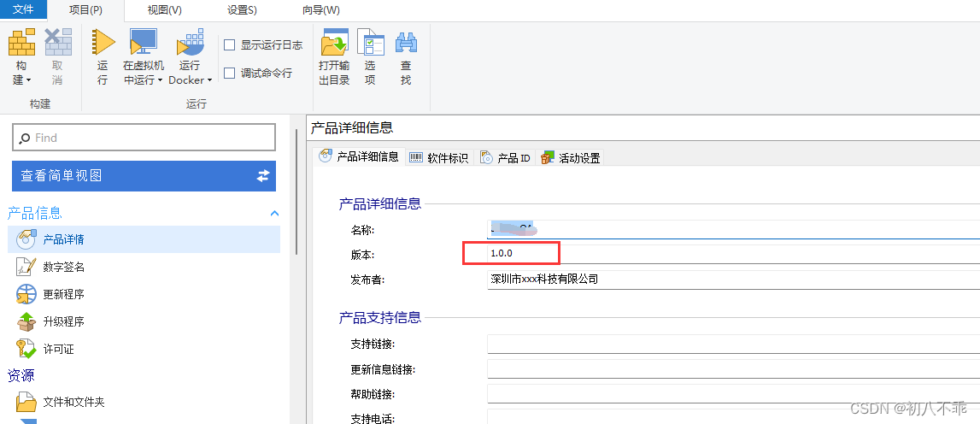Viewport: 980px width, 424px height.
Task: Switch to the Settings (设置S)) ribbon tab
Action: (242, 10)
